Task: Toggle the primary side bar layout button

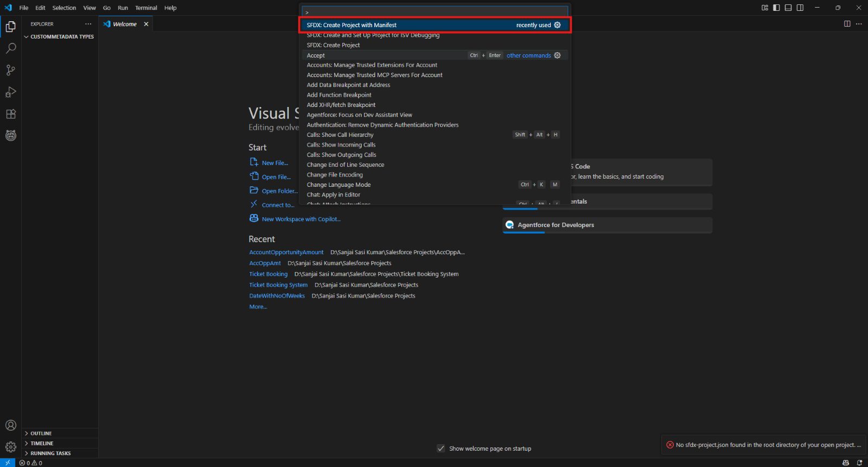Action: [776, 8]
